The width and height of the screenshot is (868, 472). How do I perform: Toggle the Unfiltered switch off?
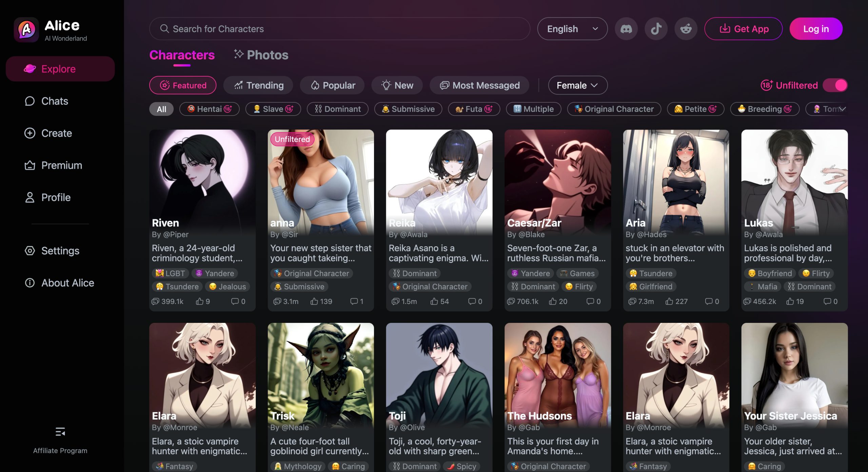(835, 85)
